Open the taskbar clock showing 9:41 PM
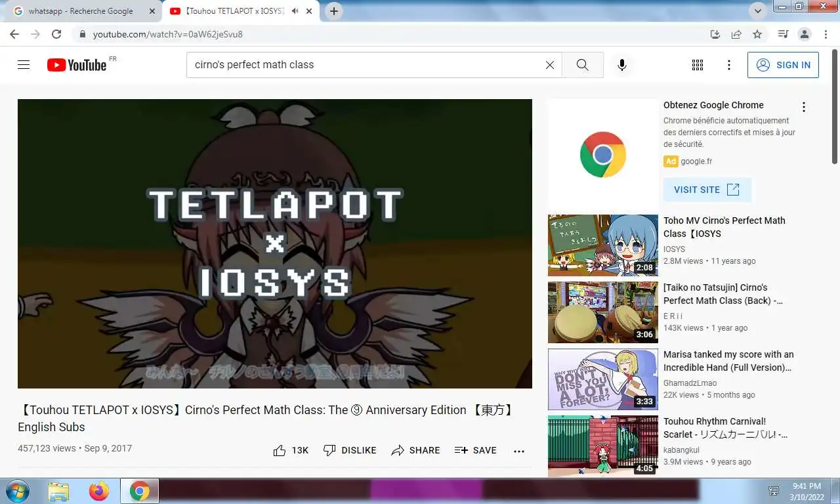840x504 pixels. [807, 491]
